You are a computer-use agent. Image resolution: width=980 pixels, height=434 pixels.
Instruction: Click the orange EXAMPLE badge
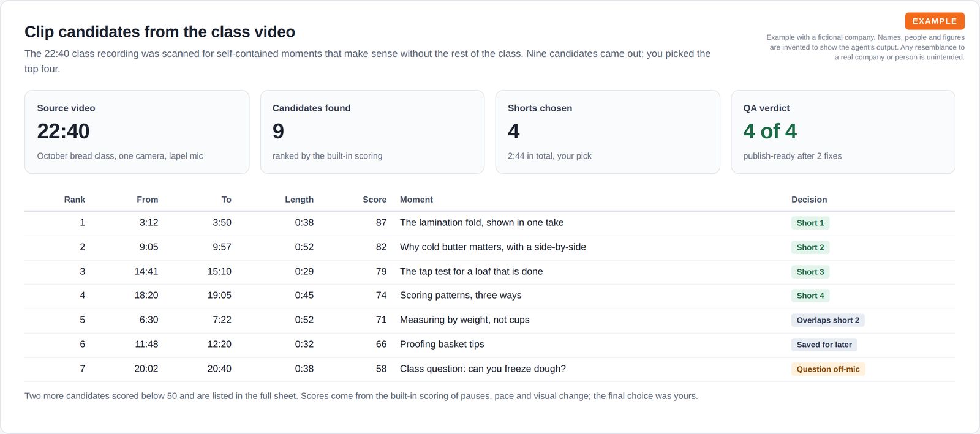point(935,21)
